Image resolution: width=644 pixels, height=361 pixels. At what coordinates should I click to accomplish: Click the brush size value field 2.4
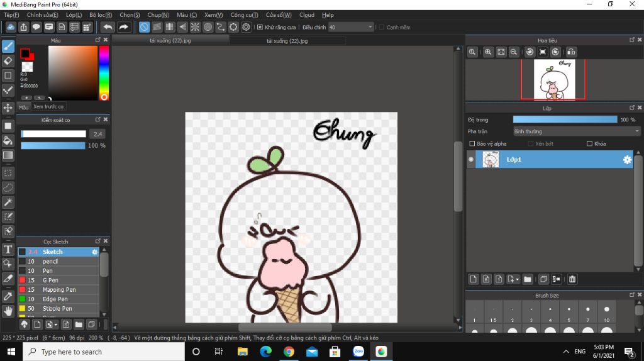pos(97,134)
